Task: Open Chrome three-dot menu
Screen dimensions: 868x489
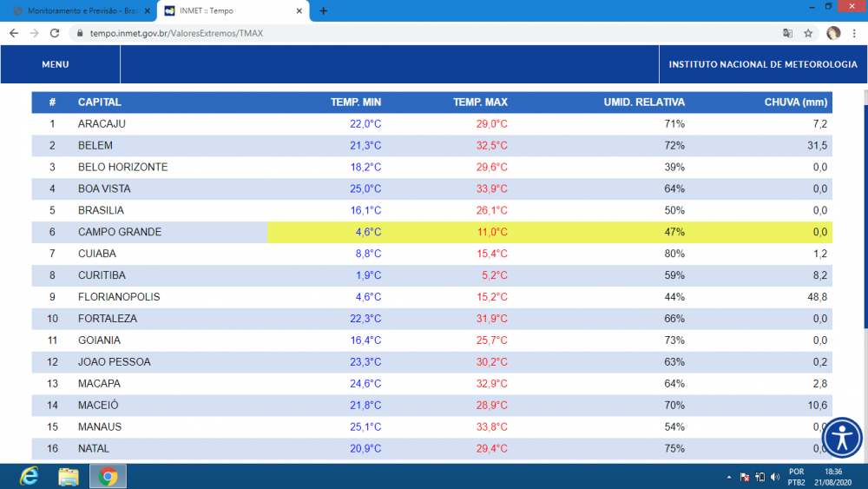Action: pyautogui.click(x=855, y=33)
